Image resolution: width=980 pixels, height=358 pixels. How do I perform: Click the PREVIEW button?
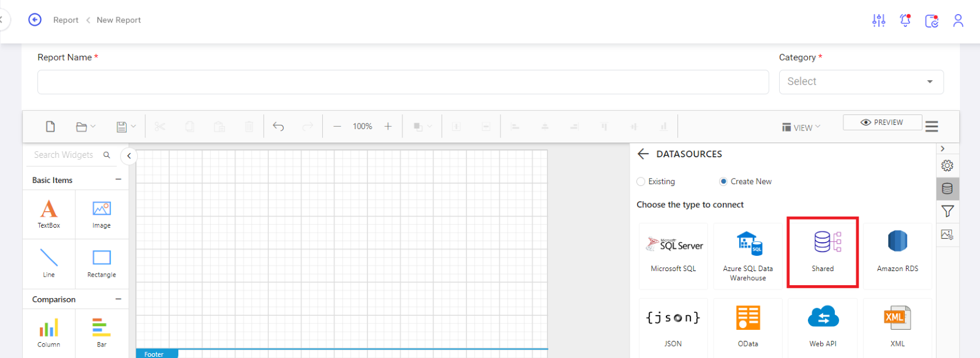(881, 122)
